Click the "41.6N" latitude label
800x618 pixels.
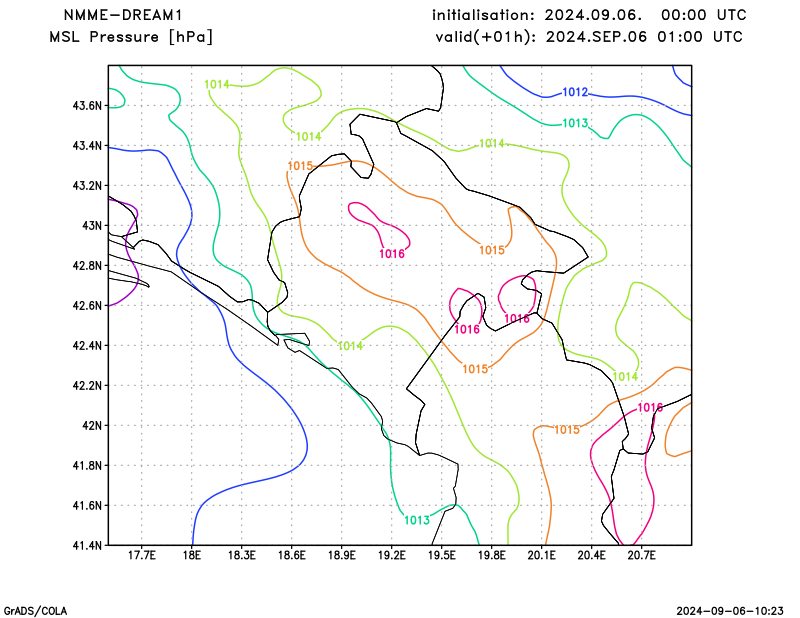pyautogui.click(x=87, y=506)
